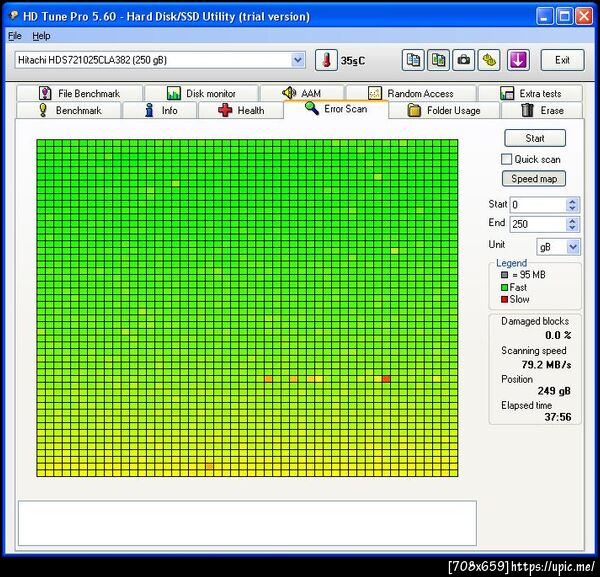
Task: Open the Help menu
Action: coord(41,36)
